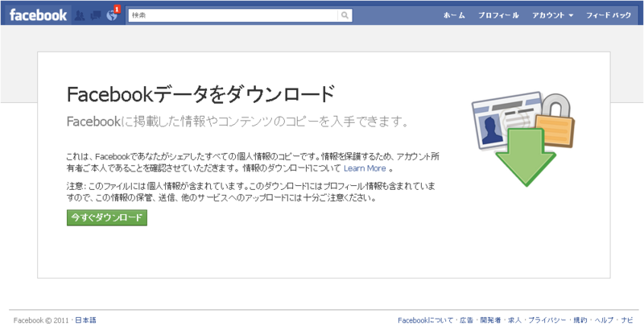Click the Learn More link
644x330 pixels.
click(365, 168)
